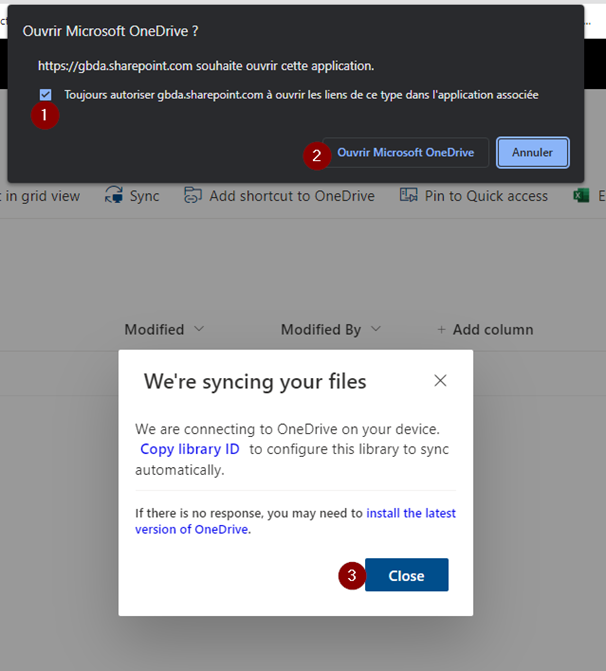Click the 'Ouvrir Microsoft OneDrive' button
This screenshot has height=671, width=606.
pos(405,152)
